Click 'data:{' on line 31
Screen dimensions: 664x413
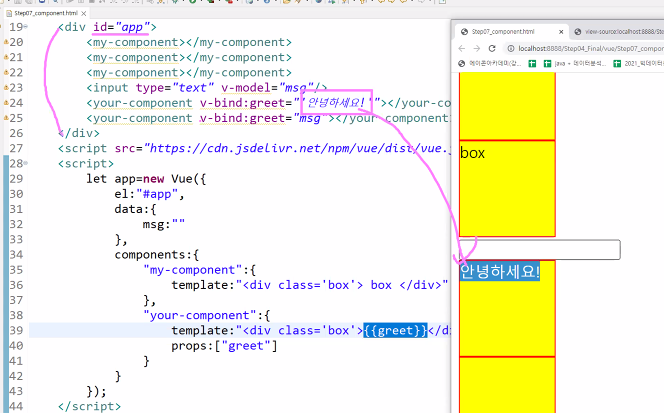coord(136,209)
